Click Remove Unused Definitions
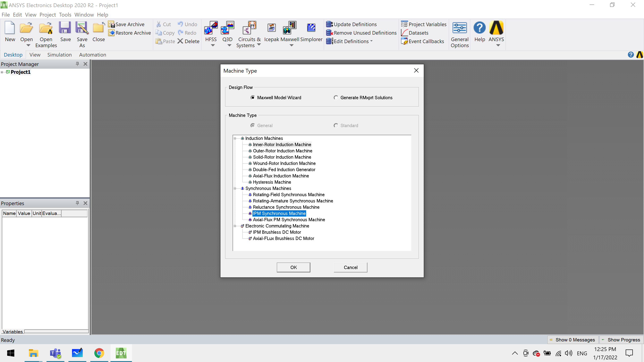644x362 pixels. coord(361,33)
